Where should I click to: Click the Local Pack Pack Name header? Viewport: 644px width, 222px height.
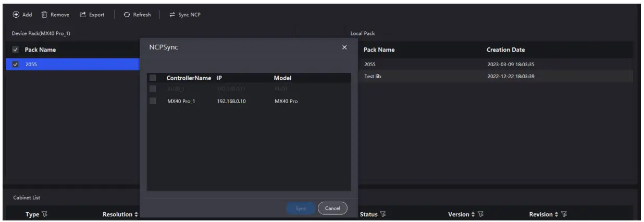[x=378, y=50]
